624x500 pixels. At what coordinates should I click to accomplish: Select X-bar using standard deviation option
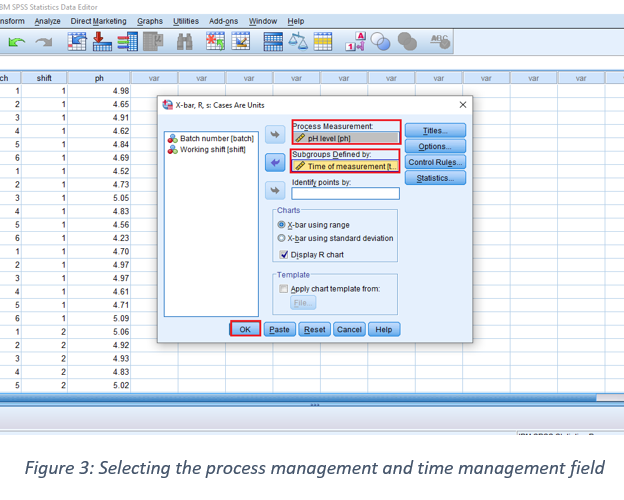[282, 238]
